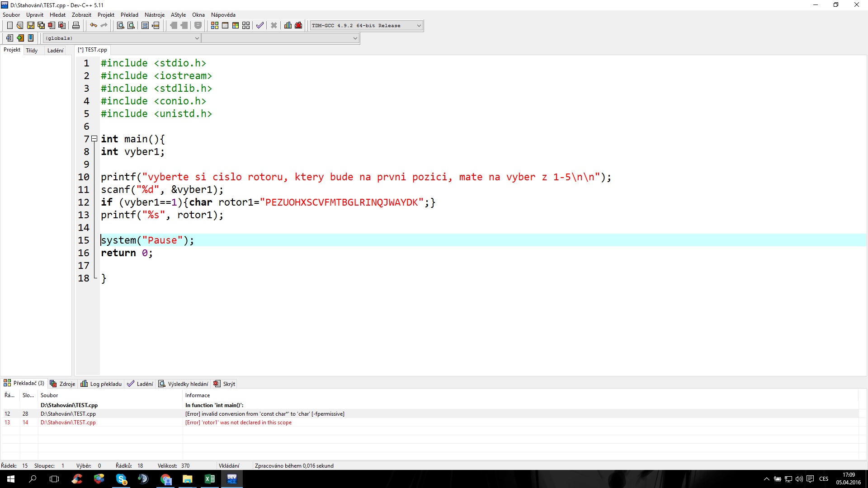The height and width of the screenshot is (488, 868).
Task: Select the rotor1 not declared error row
Action: (x=238, y=422)
